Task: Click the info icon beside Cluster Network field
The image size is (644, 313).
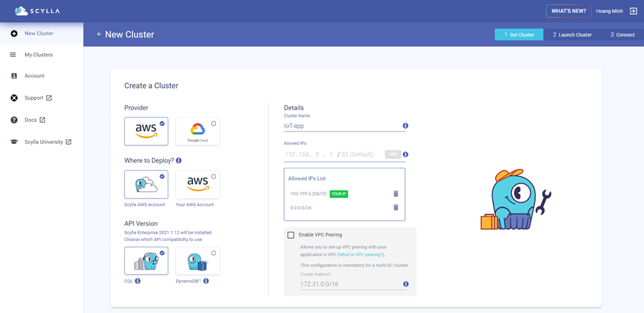Action: point(406,284)
